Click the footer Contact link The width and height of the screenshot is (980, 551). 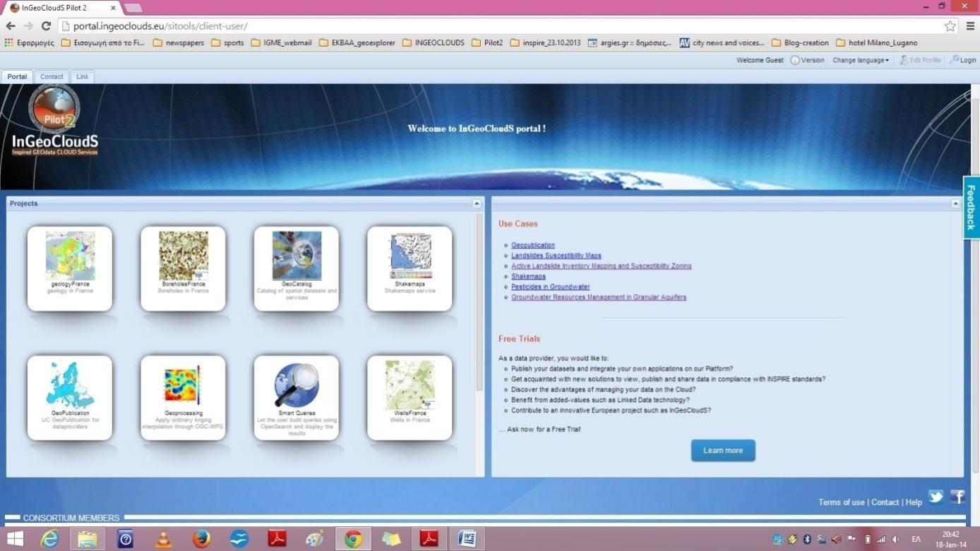point(885,502)
